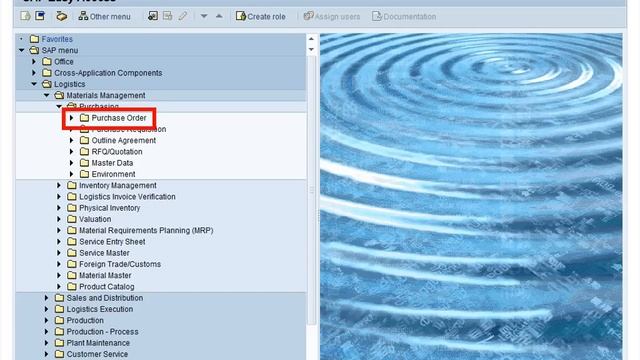Click the Logistics open-folder icon
The width and height of the screenshot is (640, 360).
tap(47, 84)
